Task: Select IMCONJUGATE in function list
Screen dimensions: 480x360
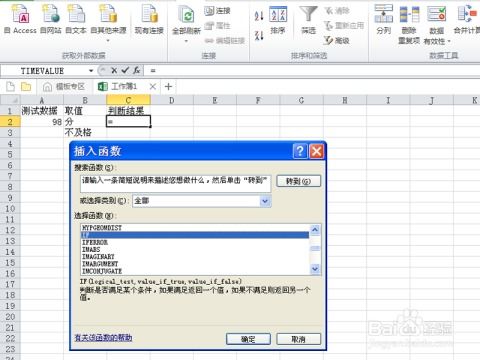Action: coord(195,271)
